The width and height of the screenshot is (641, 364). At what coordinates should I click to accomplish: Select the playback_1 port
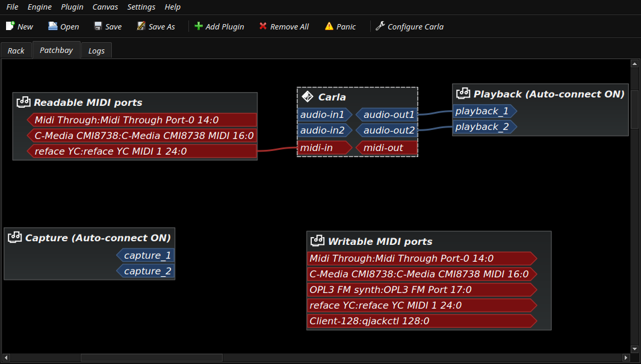point(485,111)
